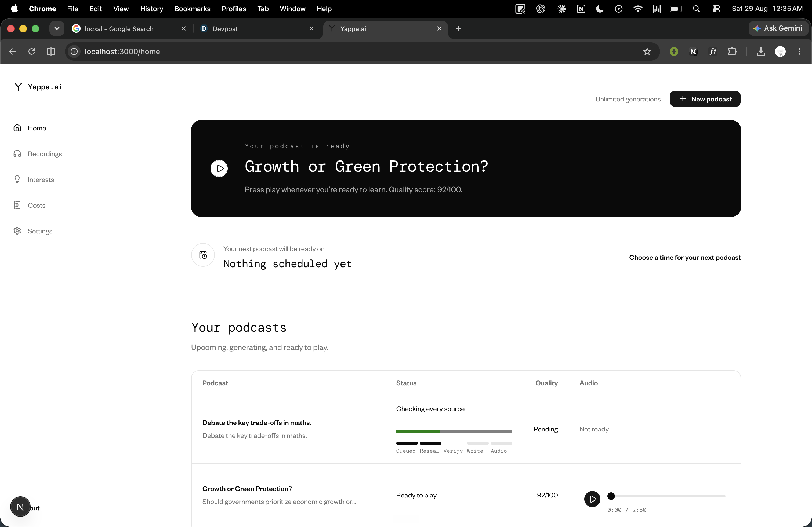Play the Growth or Green Protection table audio
The height and width of the screenshot is (527, 812).
tap(592, 499)
